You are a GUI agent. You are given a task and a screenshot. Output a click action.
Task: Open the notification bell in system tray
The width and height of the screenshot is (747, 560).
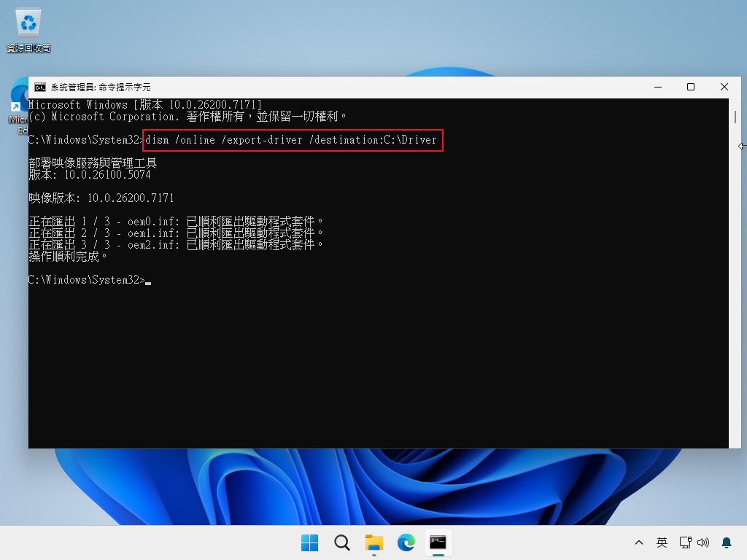coord(727,542)
